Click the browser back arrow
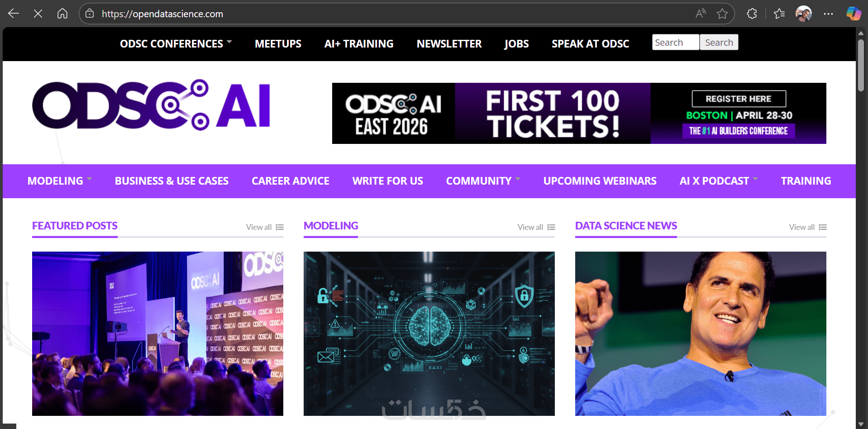The width and height of the screenshot is (868, 429). 14,14
